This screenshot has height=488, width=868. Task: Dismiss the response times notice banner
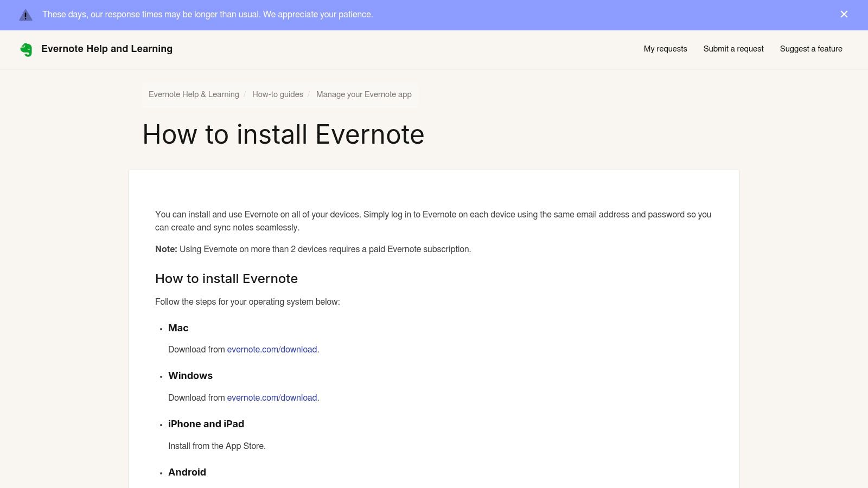click(844, 15)
